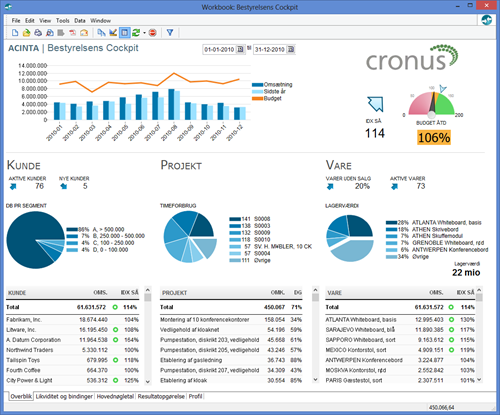
Task: Open the Tools menu
Action: point(63,21)
